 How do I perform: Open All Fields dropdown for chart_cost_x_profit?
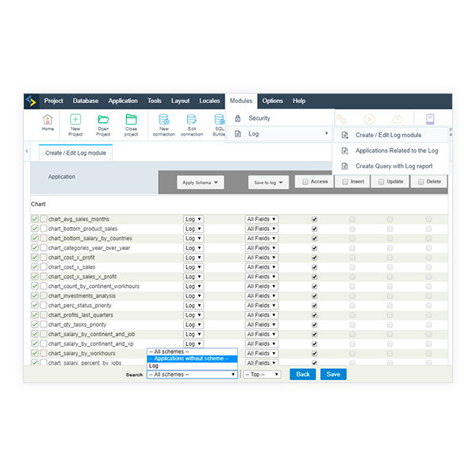click(x=262, y=257)
